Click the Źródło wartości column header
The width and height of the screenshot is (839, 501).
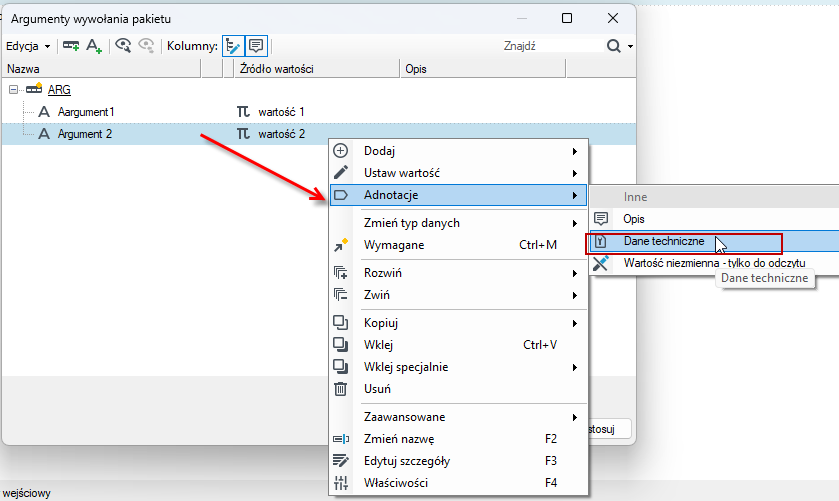[x=317, y=69]
